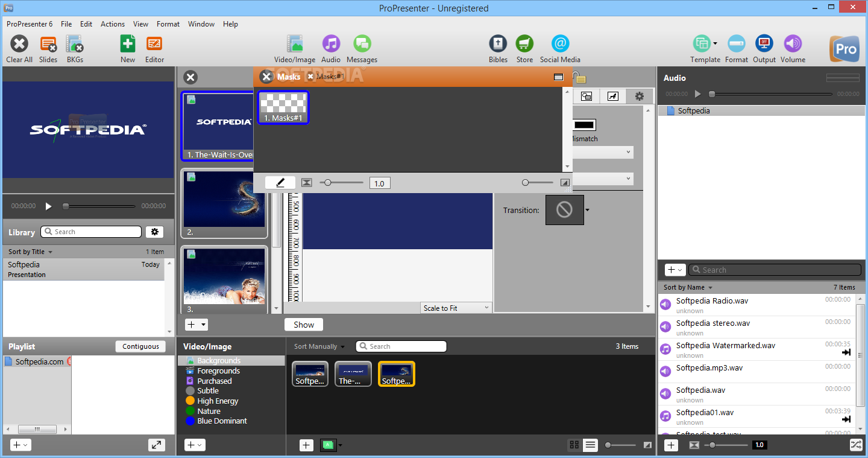Open the add playlist plus dropdown in Audio
Image resolution: width=868 pixels, height=458 pixels.
pos(675,270)
